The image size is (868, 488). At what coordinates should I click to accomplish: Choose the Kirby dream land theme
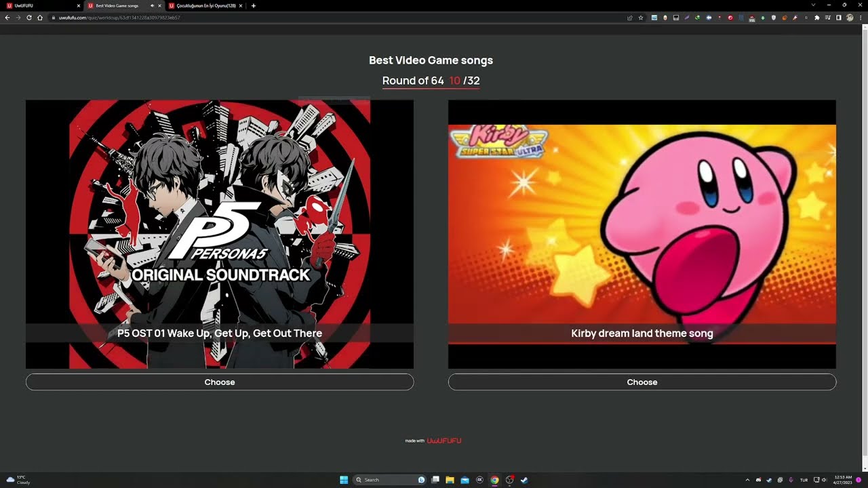click(x=642, y=382)
